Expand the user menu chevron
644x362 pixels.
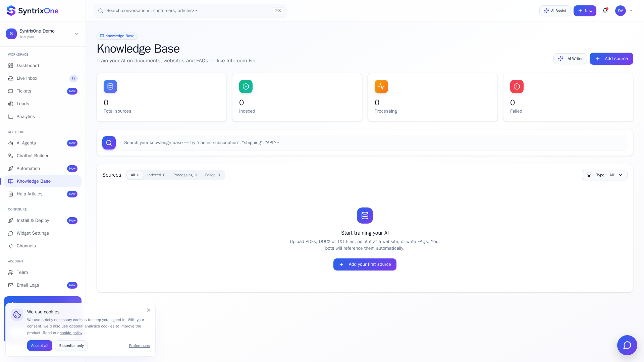pyautogui.click(x=631, y=11)
